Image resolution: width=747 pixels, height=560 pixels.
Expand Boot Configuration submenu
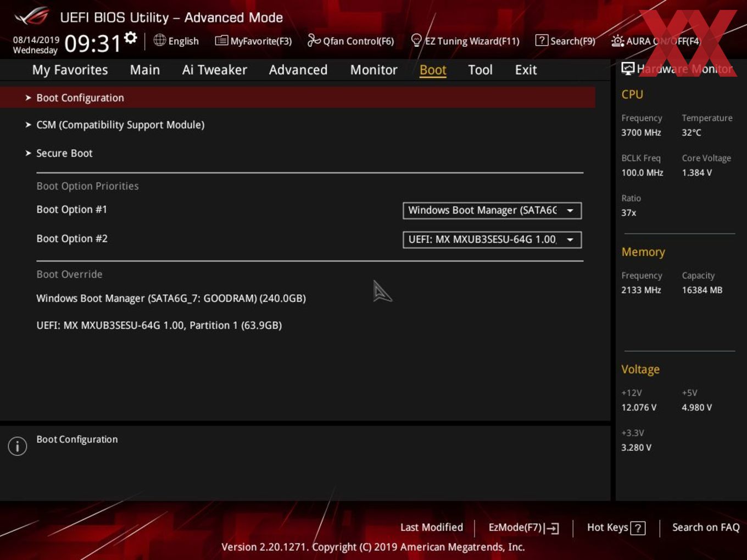click(x=297, y=97)
